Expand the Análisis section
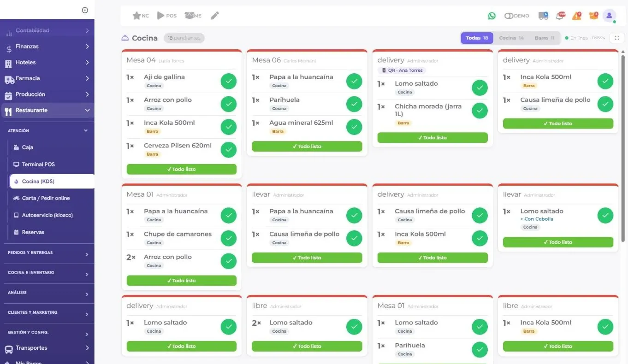Image resolution: width=628 pixels, height=364 pixels. coord(48,293)
